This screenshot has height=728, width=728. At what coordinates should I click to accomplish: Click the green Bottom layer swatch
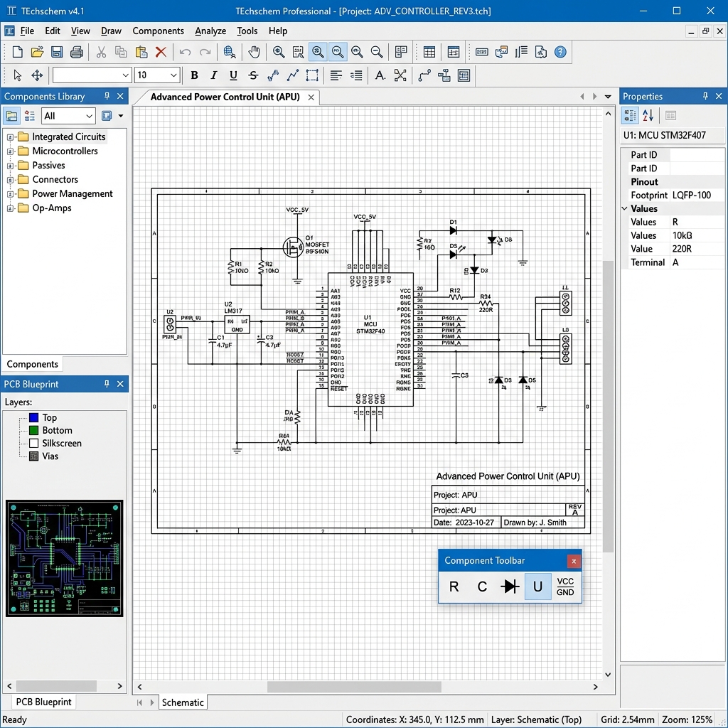coord(34,430)
